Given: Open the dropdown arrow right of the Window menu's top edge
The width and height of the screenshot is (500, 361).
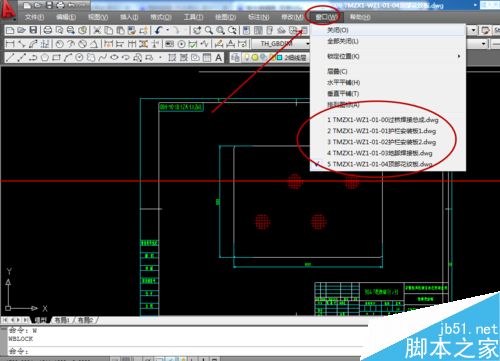Looking at the screenshot, I should click(474, 30).
